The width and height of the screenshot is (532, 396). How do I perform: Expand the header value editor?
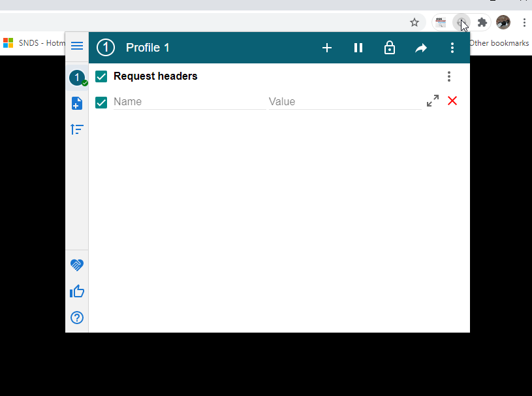pyautogui.click(x=433, y=101)
